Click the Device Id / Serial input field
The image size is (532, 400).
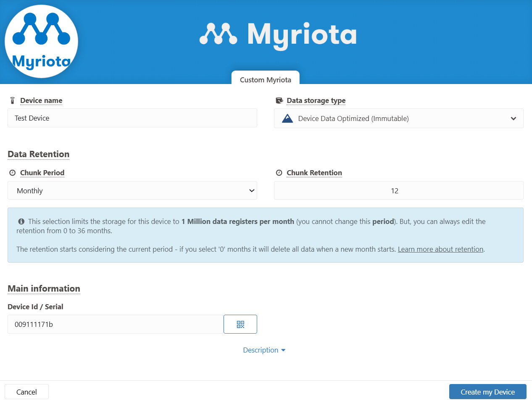116,324
